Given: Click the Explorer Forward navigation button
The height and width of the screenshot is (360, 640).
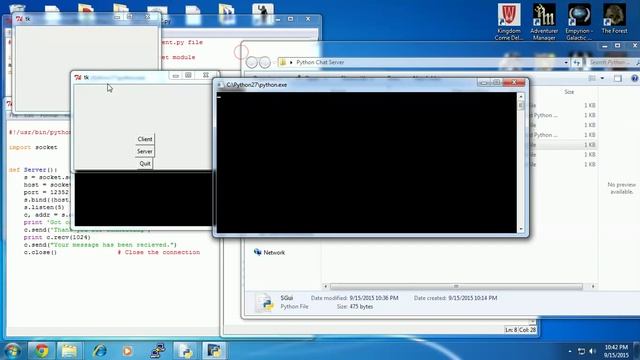Looking at the screenshot, I should pyautogui.click(x=265, y=62).
